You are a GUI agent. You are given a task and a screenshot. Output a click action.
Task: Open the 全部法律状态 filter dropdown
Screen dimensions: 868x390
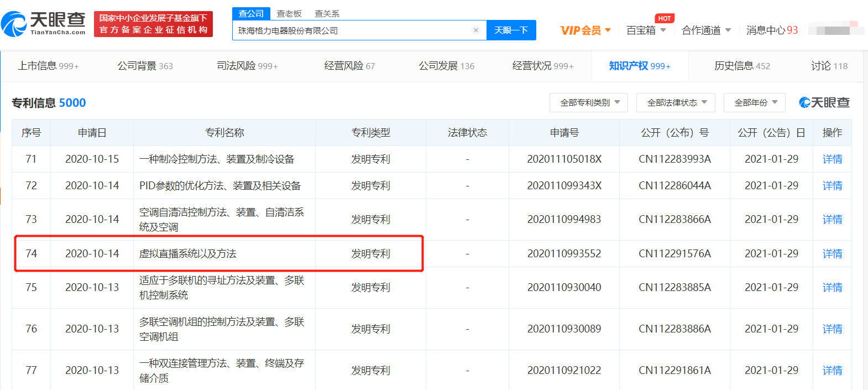pyautogui.click(x=676, y=102)
